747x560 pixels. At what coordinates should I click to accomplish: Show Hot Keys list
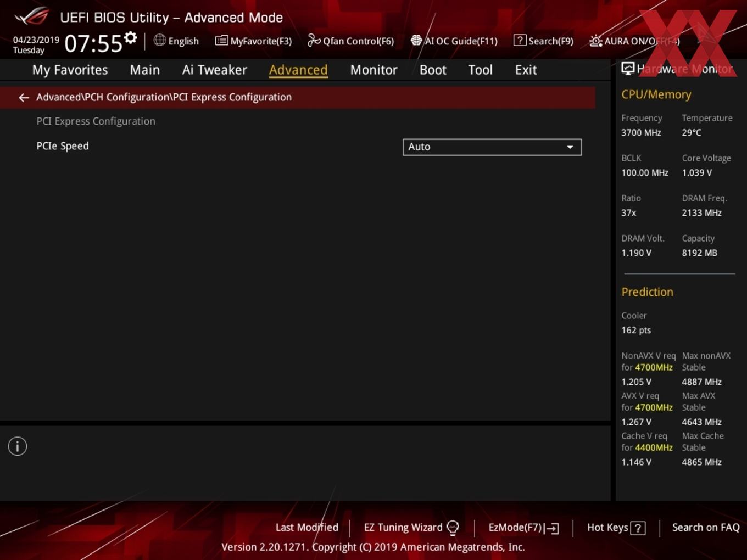coord(616,528)
